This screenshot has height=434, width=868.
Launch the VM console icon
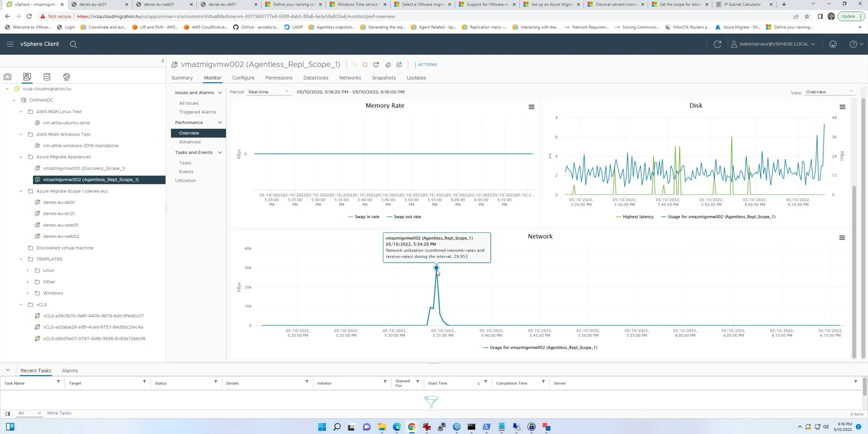[376, 65]
